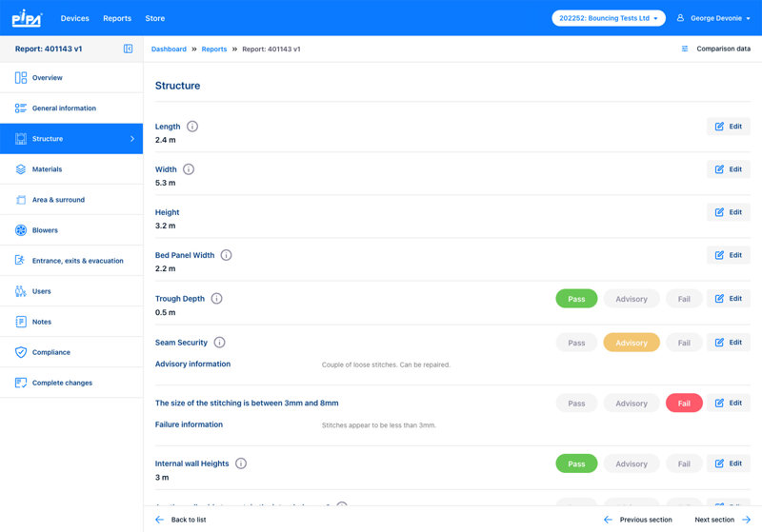Click the info icon beside Length
The width and height of the screenshot is (762, 532).
point(192,127)
